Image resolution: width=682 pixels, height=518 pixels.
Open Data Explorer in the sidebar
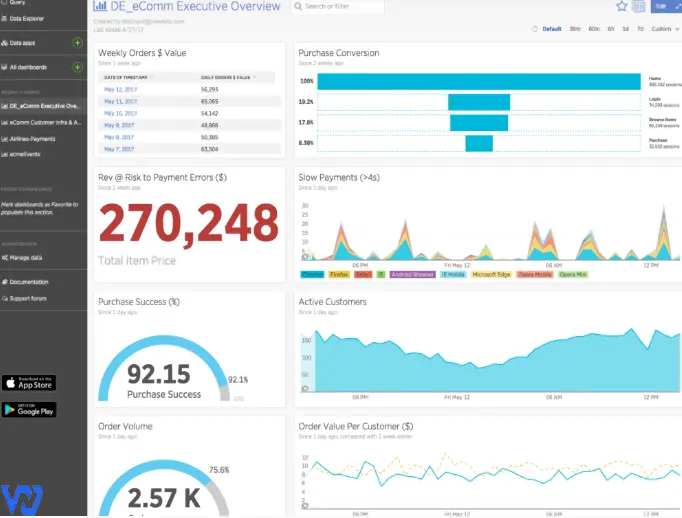coord(27,19)
